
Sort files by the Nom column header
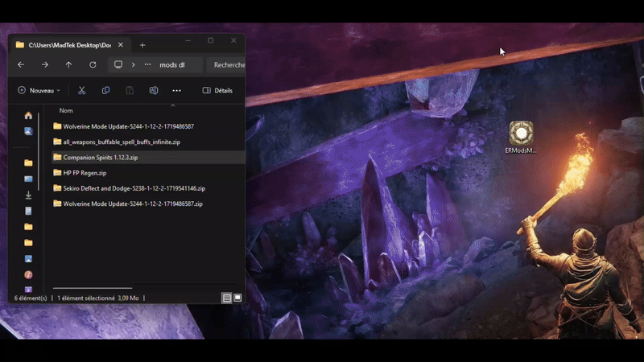point(66,110)
